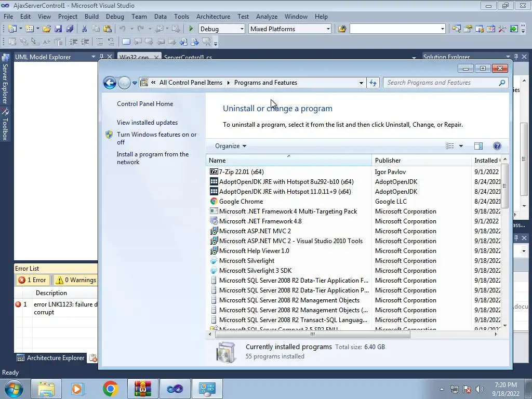Click the Paste clipboard icon
Image resolution: width=532 pixels, height=399 pixels.
click(x=108, y=29)
